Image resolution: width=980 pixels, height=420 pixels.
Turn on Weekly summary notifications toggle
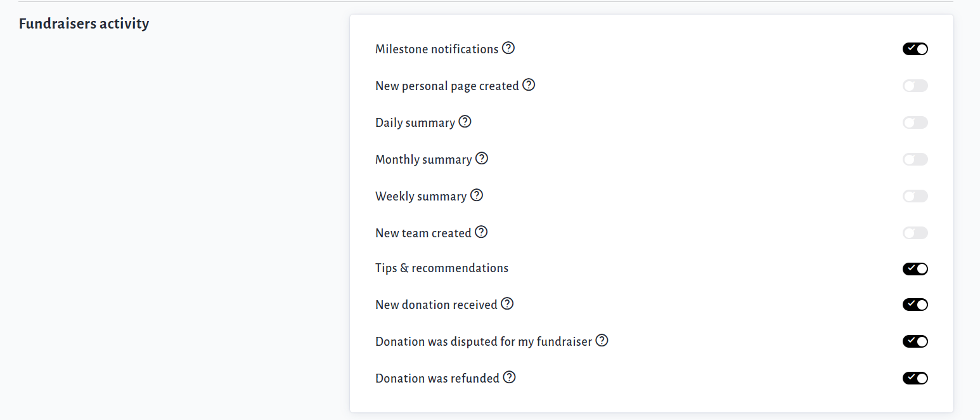[915, 196]
